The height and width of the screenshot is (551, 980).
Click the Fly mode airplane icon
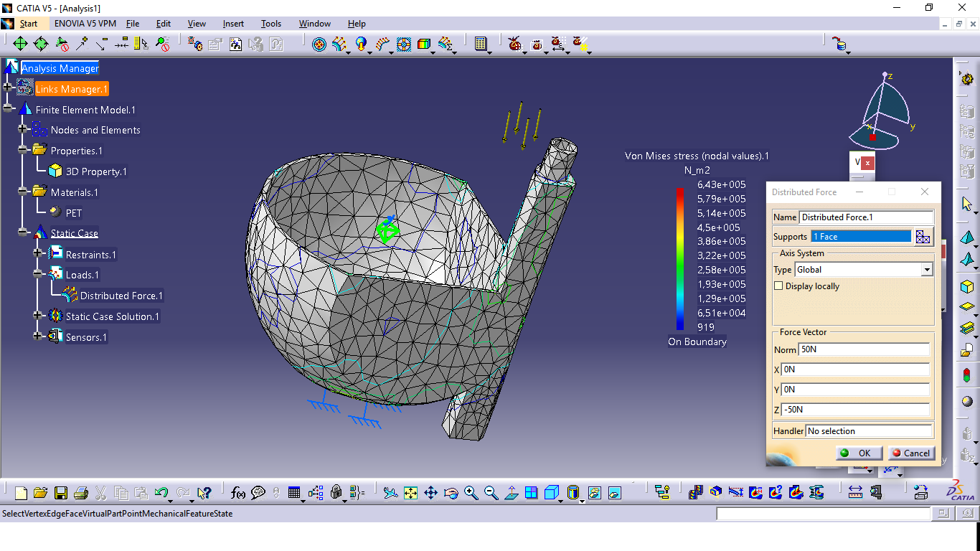pyautogui.click(x=390, y=493)
